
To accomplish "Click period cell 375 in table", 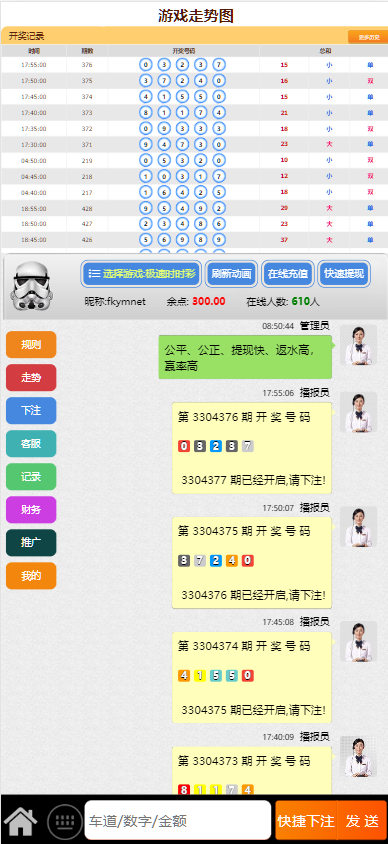I will (87, 81).
